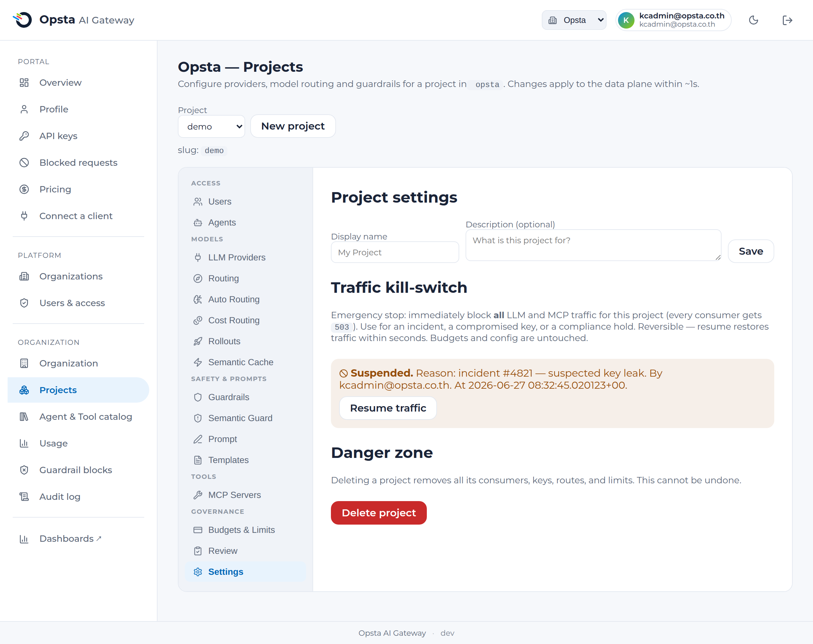Click the Organizations building icon
This screenshot has width=813, height=644.
(x=24, y=276)
